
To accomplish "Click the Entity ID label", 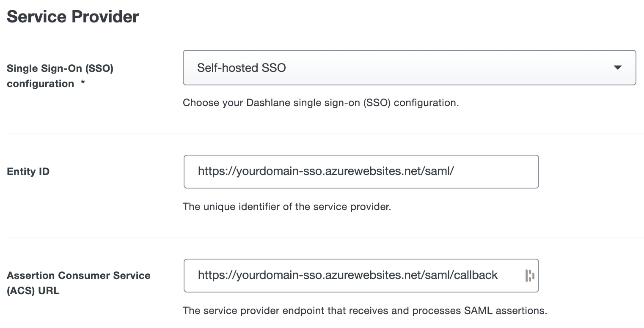I will 28,171.
